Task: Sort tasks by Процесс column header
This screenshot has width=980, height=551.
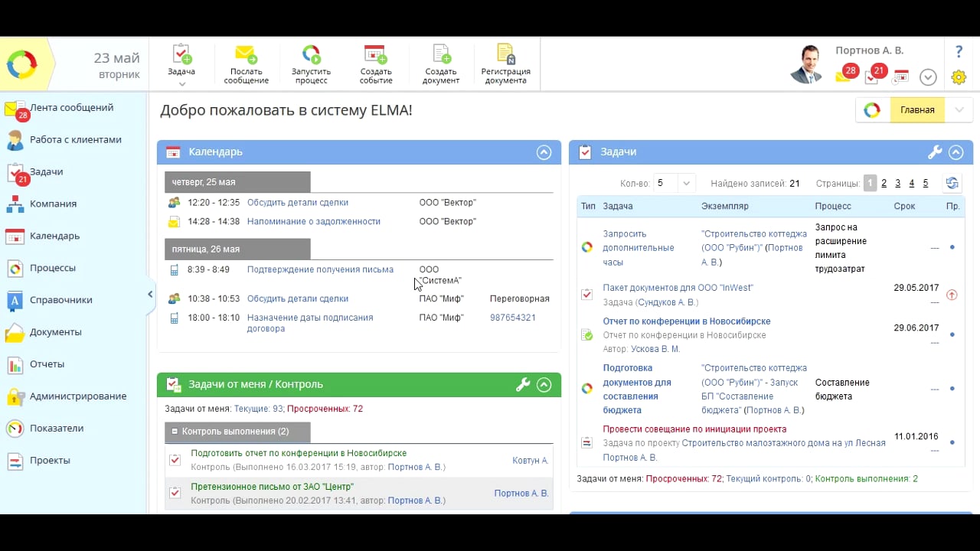Action: (x=833, y=207)
